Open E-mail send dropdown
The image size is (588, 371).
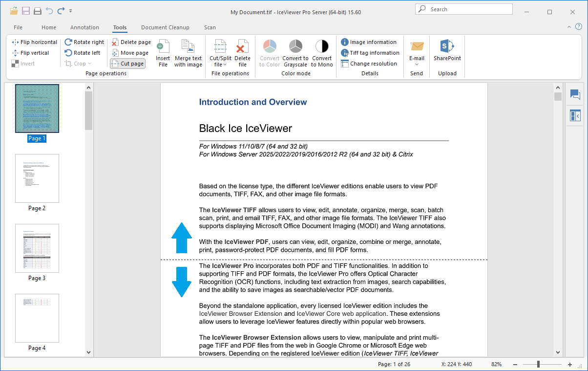(x=417, y=53)
